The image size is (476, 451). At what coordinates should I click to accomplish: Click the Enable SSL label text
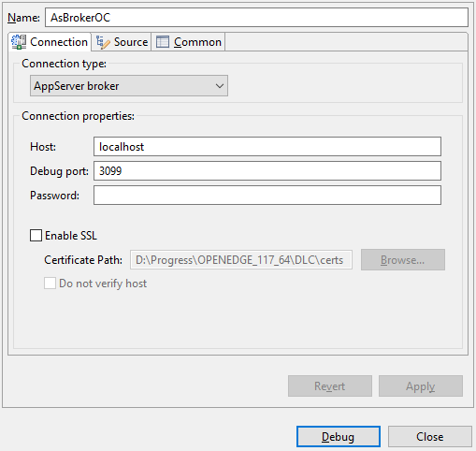click(71, 236)
